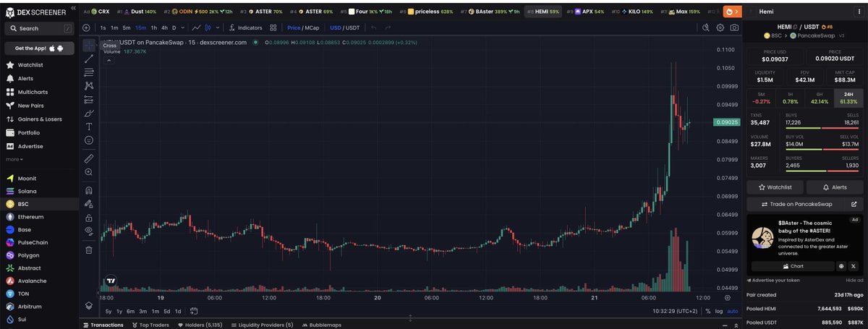Screen dimensions: 868x329
Task: Click the add symbol plus icon
Action: pos(87,27)
